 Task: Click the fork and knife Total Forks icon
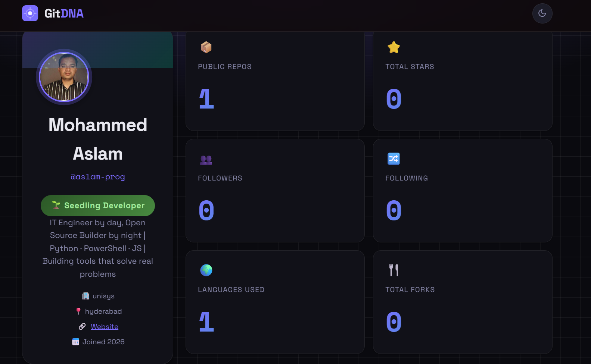(394, 270)
